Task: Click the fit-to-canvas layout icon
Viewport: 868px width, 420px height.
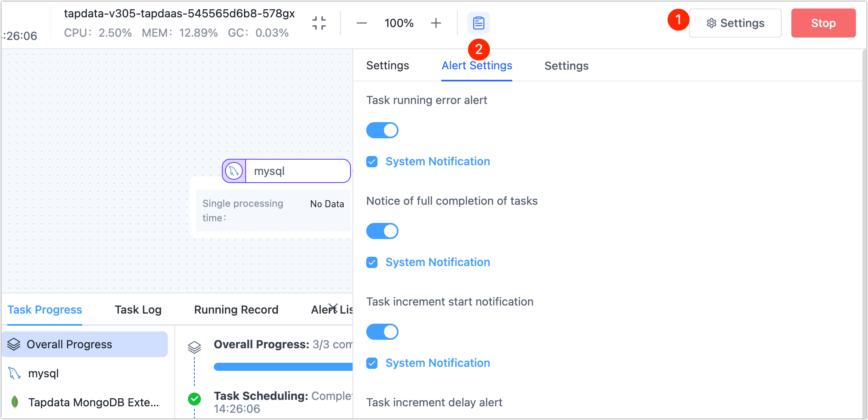Action: coord(319,23)
